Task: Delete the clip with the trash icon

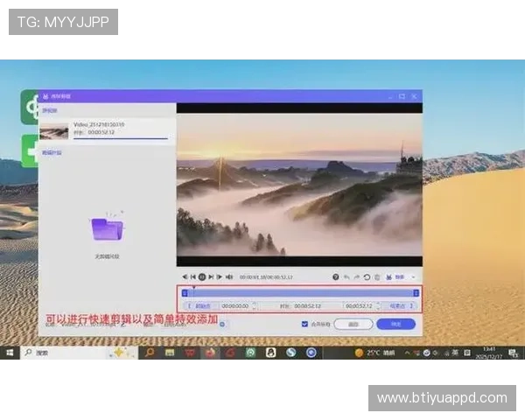Action: click(x=377, y=277)
